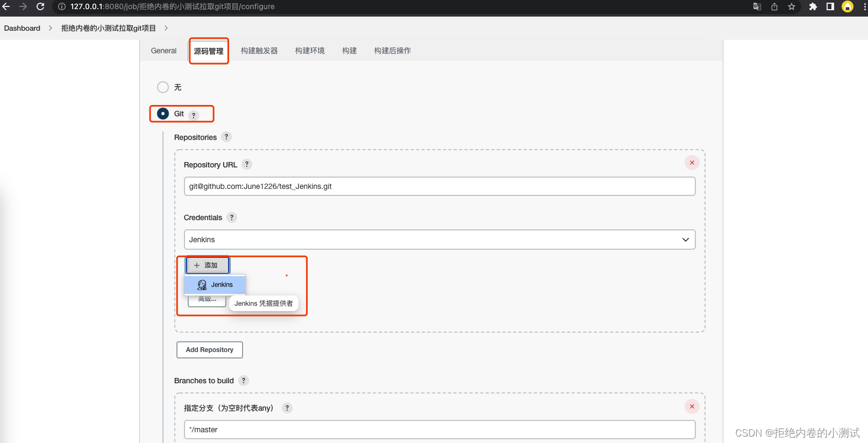Expand the chevron after Dashboard breadcrumb
The width and height of the screenshot is (868, 443).
pos(51,28)
